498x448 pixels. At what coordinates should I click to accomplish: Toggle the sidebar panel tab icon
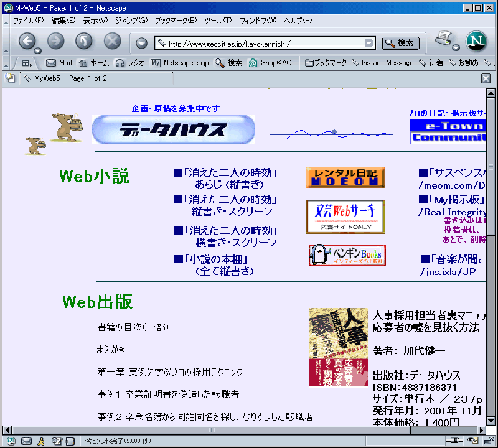coord(27,63)
